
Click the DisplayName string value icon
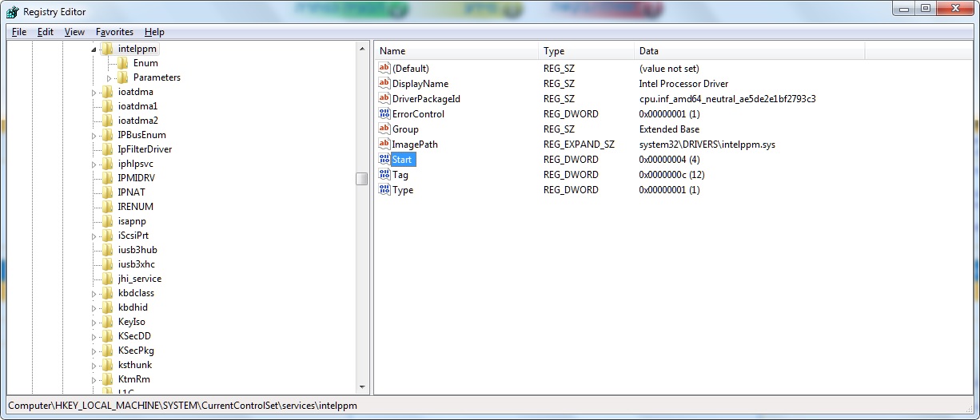[384, 84]
